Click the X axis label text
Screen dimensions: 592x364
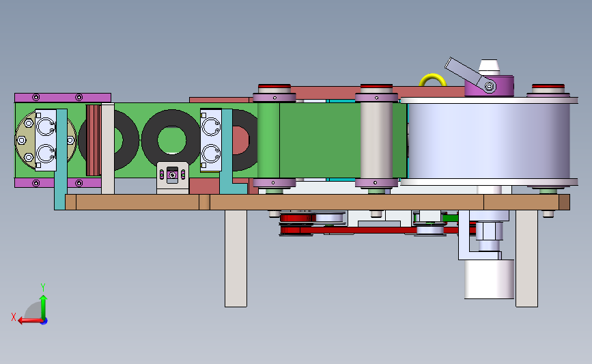tap(14, 317)
